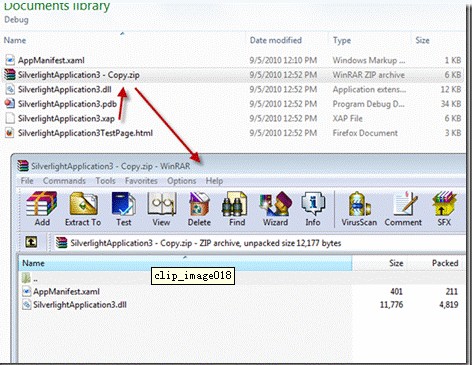Select SilverlightApplication3.dll in Explorer list
472x365 pixels.
coord(65,89)
